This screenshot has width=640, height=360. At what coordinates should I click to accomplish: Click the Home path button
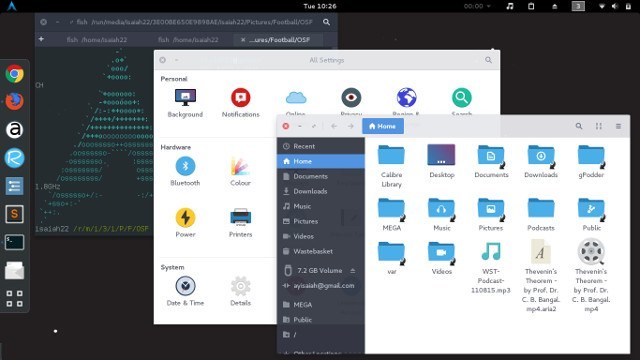(x=382, y=126)
